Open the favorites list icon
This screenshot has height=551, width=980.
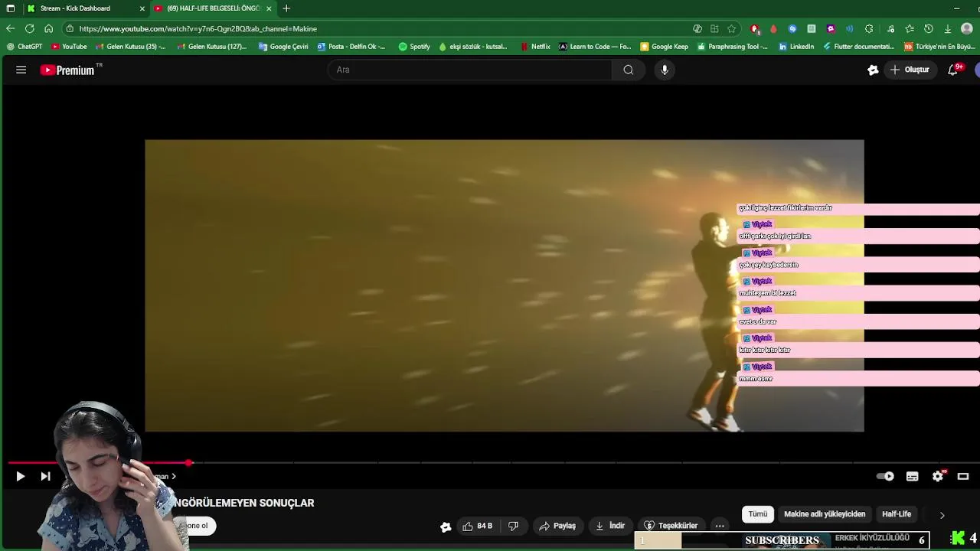point(910,28)
